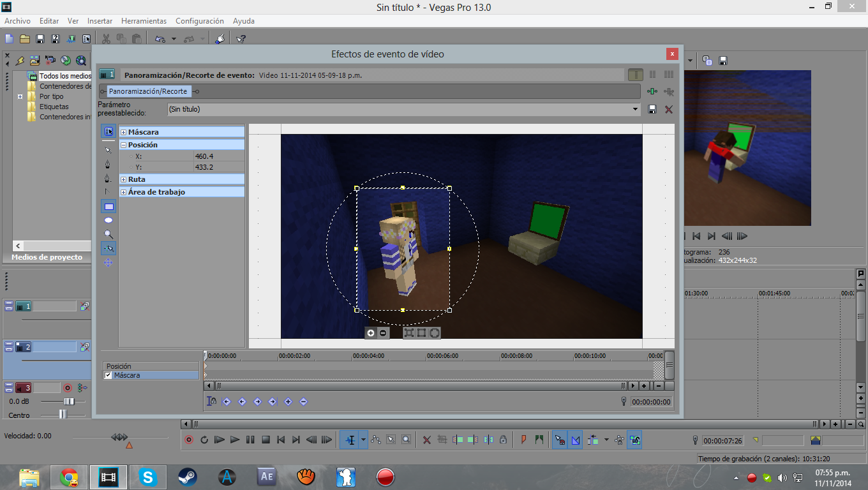This screenshot has width=868, height=490.
Task: Open the Editar menu
Action: [49, 21]
